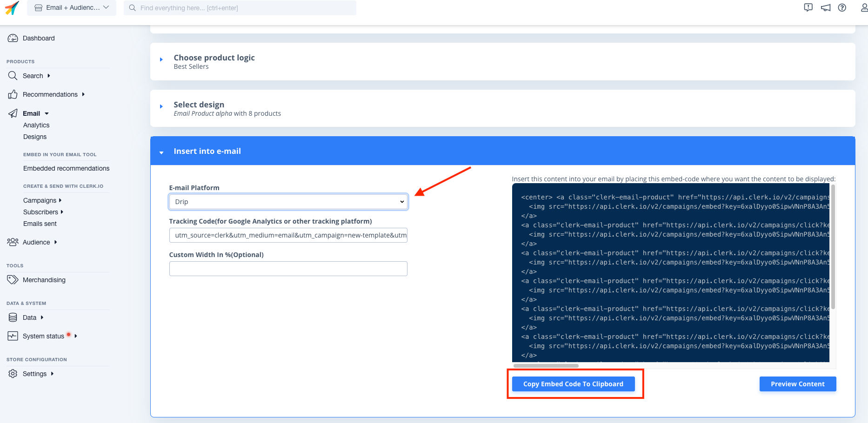Image resolution: width=868 pixels, height=423 pixels.
Task: Open Analytics under Email menu
Action: [36, 125]
